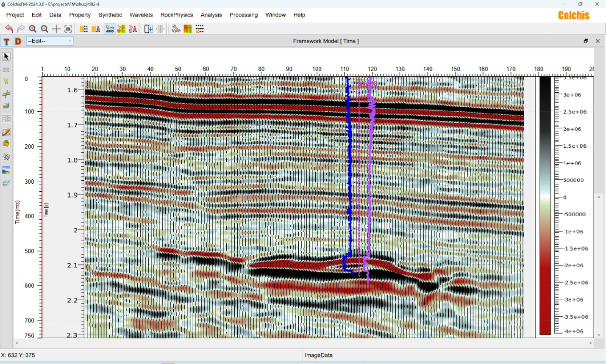Toggle the TD avg 4000 toolbar button
This screenshot has height=364, width=606.
[110, 29]
